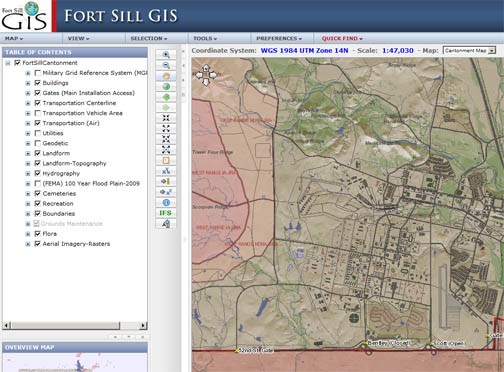Expand the Flora layer node
This screenshot has height=372, width=504.
point(28,234)
